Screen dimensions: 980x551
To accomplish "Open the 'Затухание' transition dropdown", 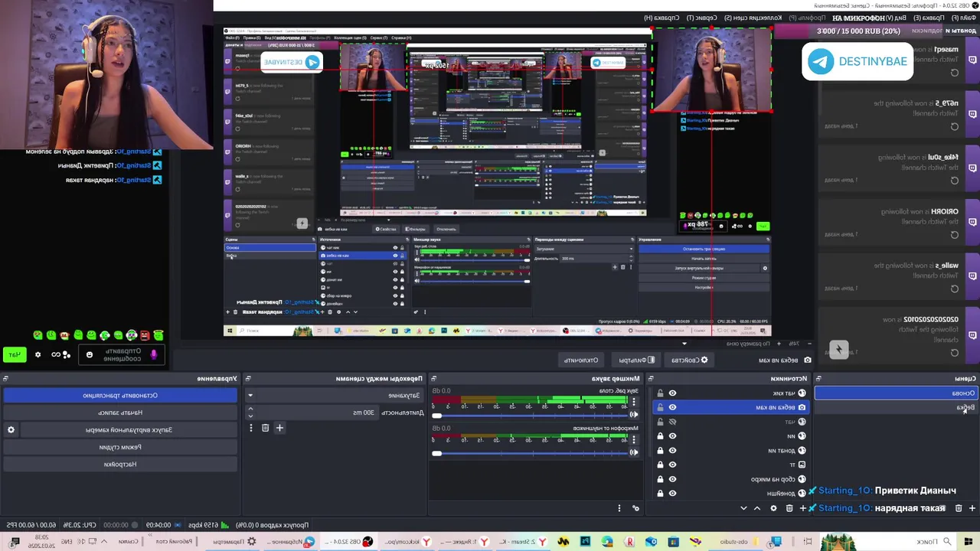I will point(335,396).
